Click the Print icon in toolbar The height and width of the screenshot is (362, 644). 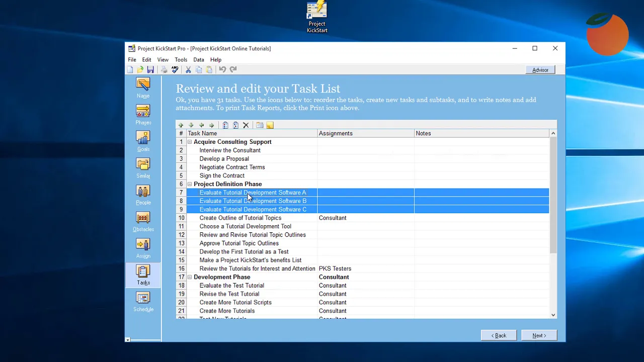point(164,69)
